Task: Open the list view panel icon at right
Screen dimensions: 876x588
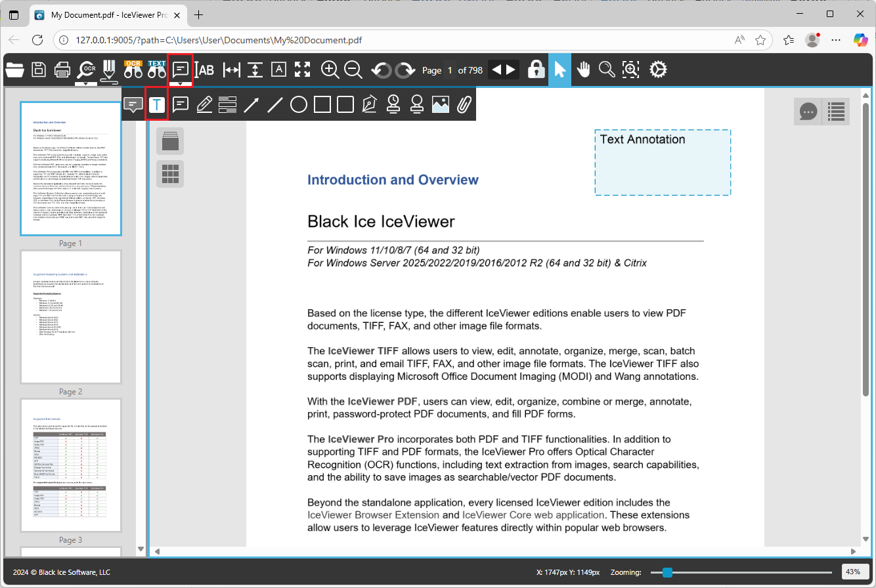Action: pos(836,112)
